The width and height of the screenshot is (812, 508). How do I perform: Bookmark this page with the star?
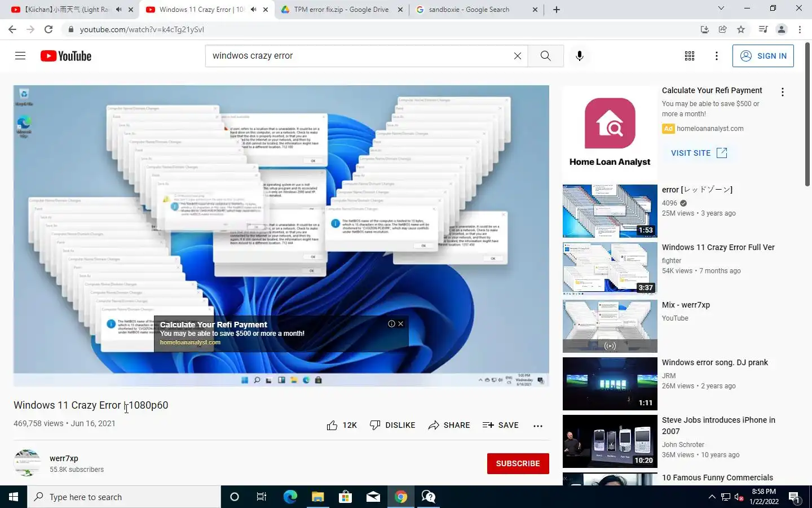[x=741, y=29]
